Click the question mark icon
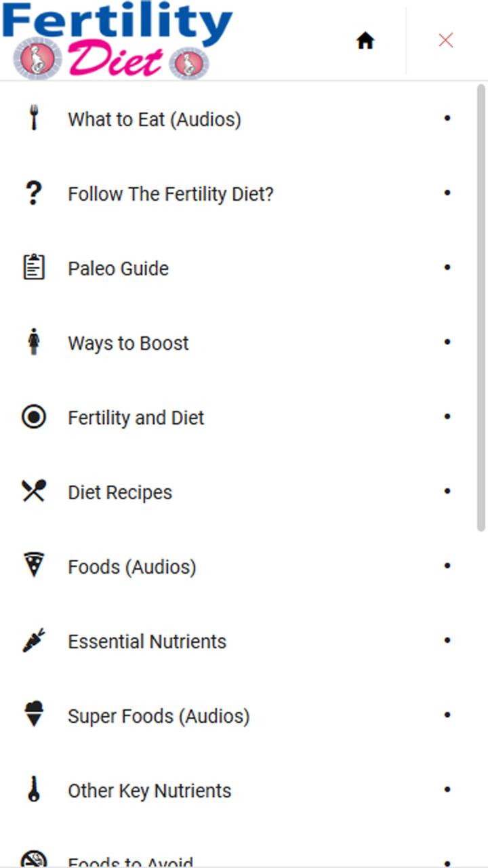 pos(33,193)
